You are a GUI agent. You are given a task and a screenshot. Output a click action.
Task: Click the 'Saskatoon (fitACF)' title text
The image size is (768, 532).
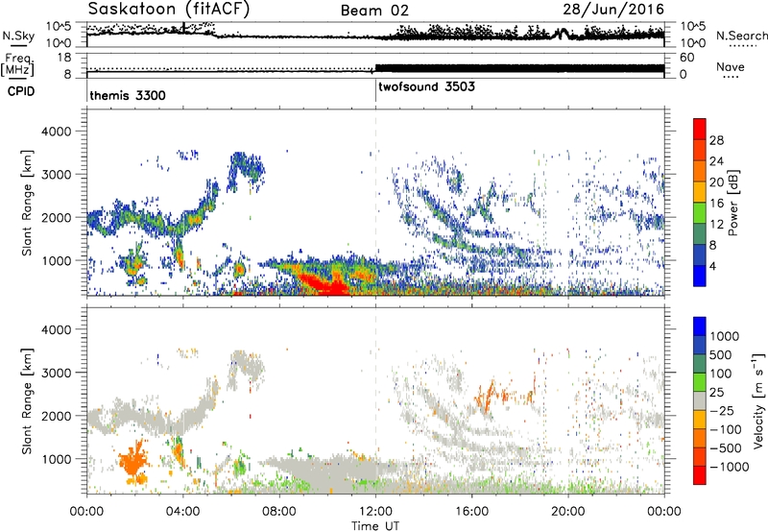[x=169, y=10]
